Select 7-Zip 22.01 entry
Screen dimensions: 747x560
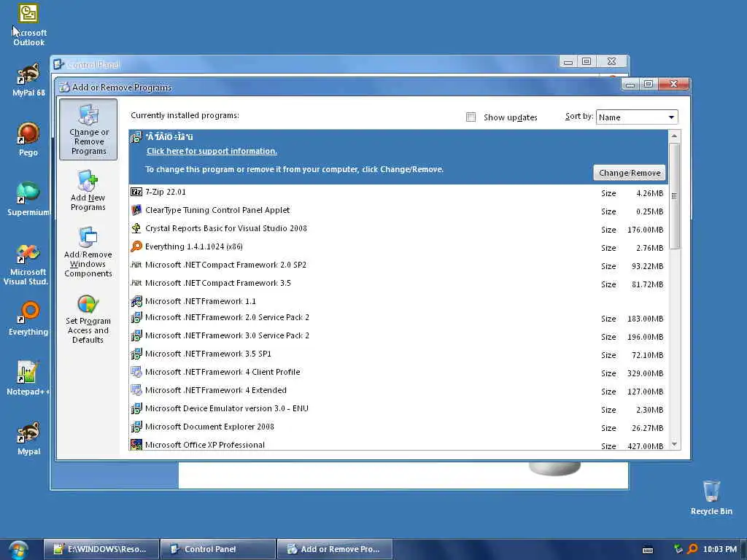pos(398,192)
